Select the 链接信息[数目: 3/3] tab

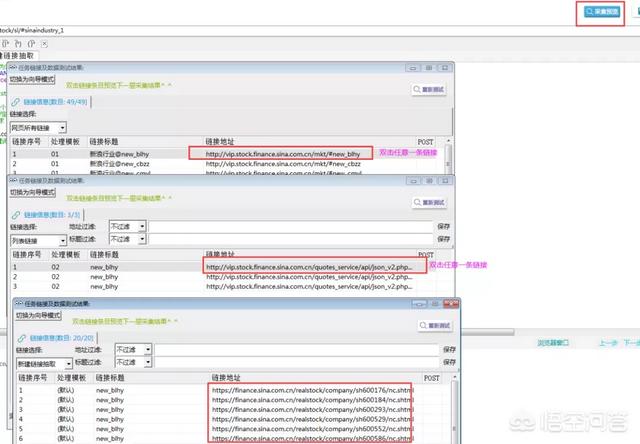coord(47,215)
